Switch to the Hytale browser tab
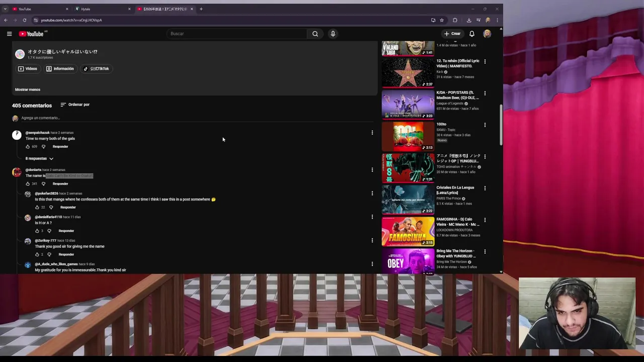 (x=103, y=9)
